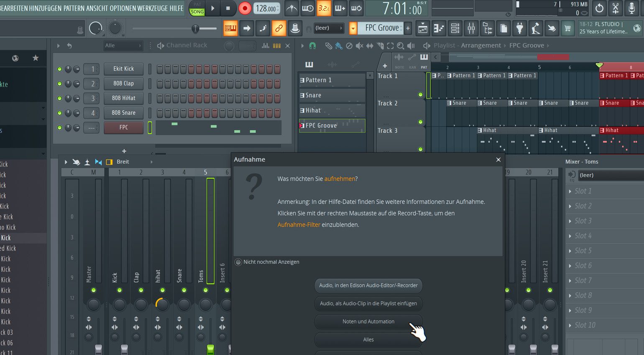644x355 pixels.
Task: Click the scissors one-click recording icon
Action: tap(616, 8)
